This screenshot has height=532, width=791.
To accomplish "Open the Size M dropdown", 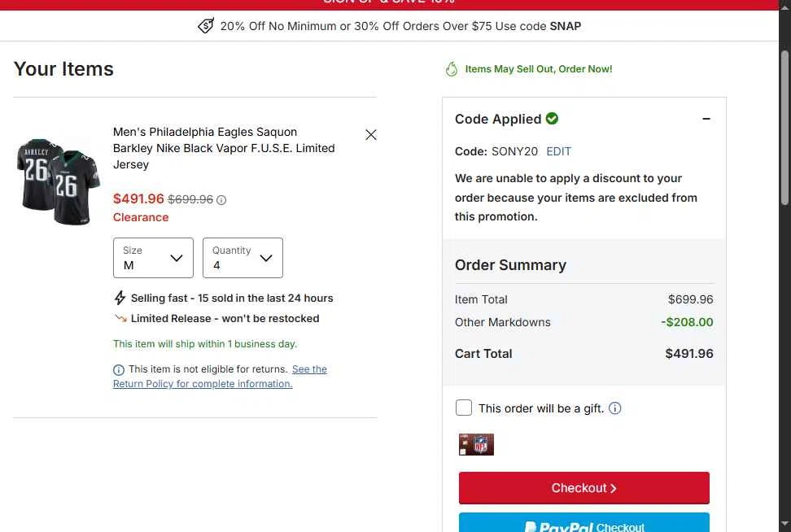I will (153, 258).
